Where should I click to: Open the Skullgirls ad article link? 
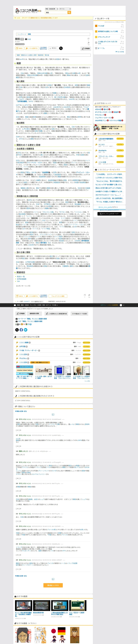102,150
